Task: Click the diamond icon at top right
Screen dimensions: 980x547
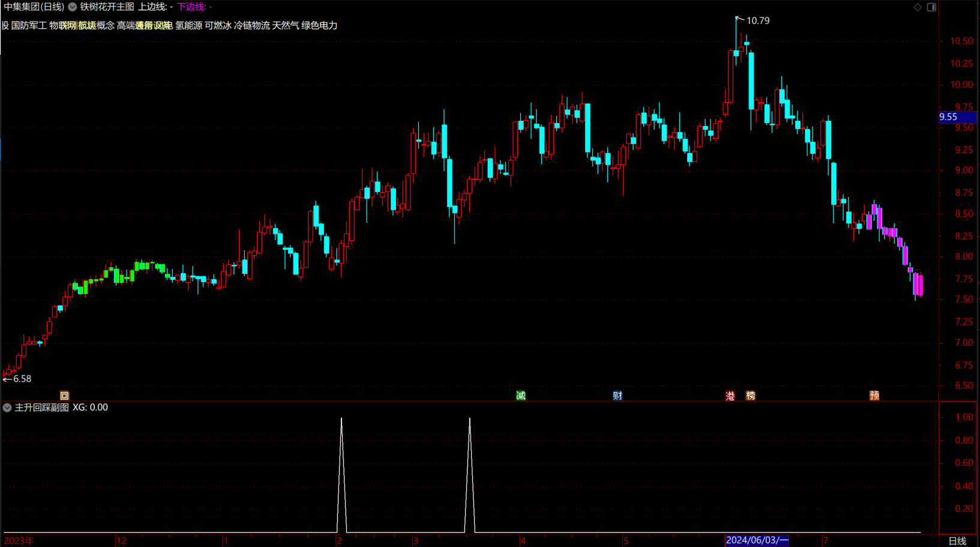Action: 918,7
